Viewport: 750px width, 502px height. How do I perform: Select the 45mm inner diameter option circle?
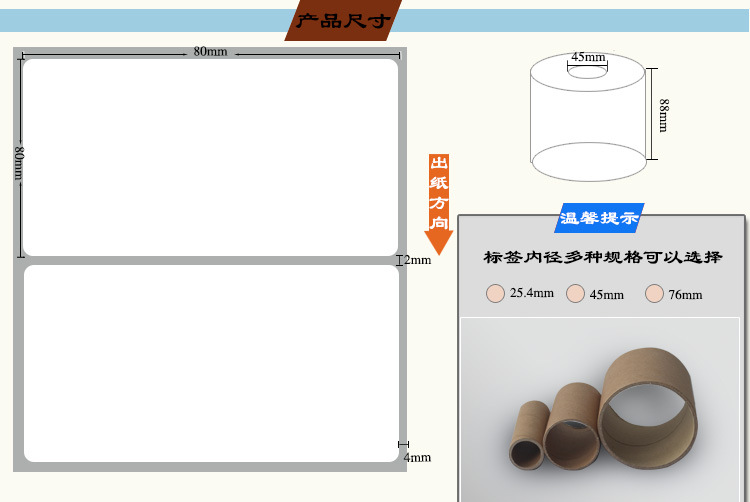575,293
